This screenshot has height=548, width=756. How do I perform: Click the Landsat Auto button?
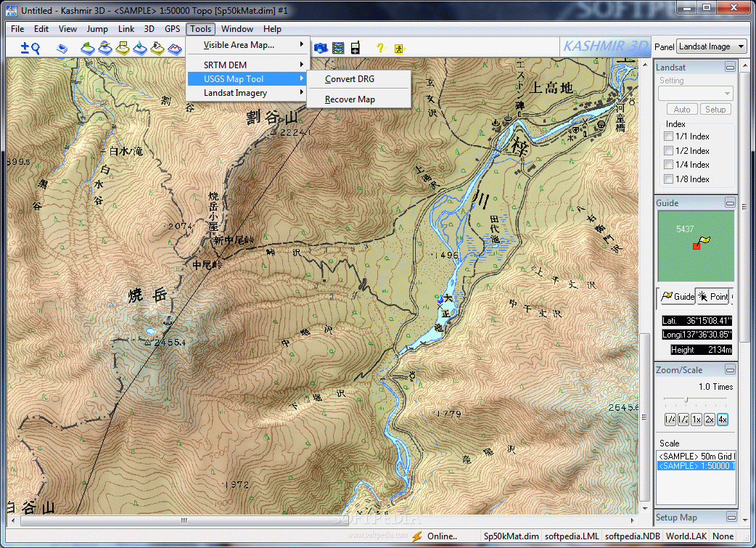point(682,110)
